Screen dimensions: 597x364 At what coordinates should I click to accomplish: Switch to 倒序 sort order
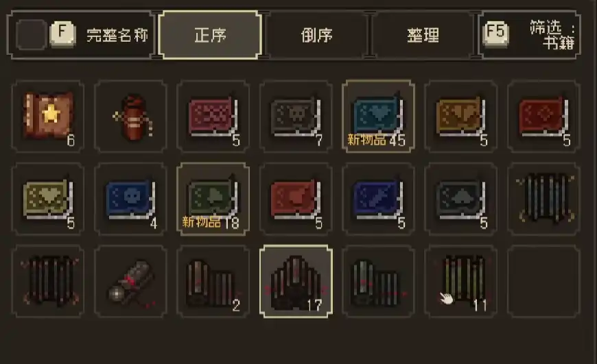tap(317, 35)
